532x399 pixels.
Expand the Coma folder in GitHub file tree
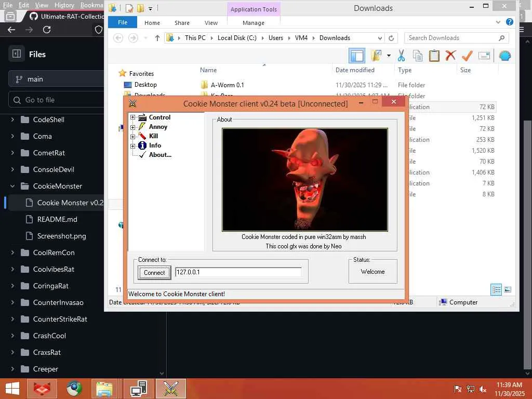tap(12, 136)
